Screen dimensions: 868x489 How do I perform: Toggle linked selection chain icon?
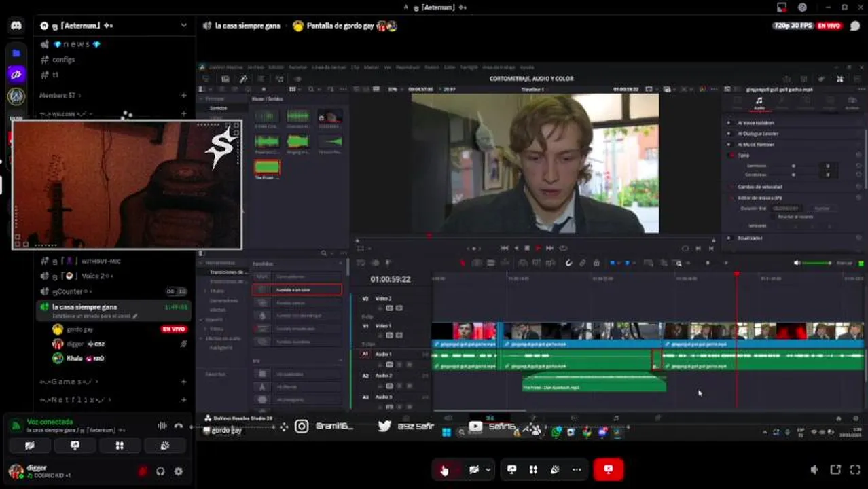point(583,263)
